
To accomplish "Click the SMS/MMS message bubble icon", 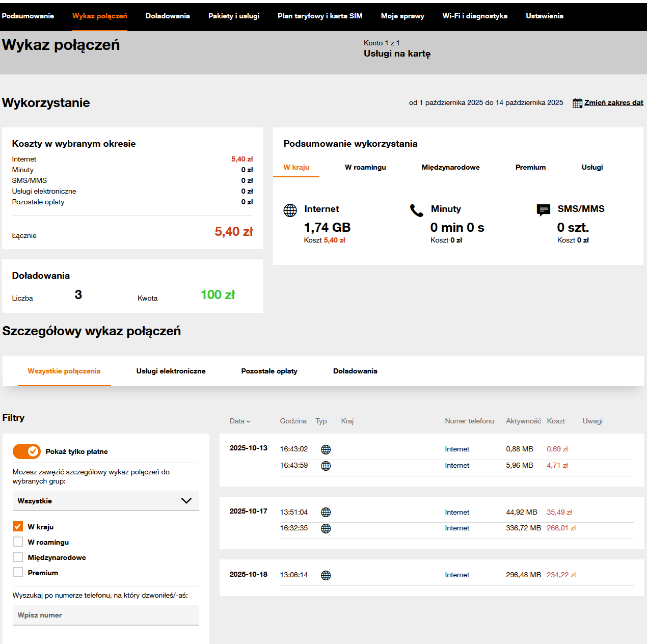I will click(x=544, y=209).
